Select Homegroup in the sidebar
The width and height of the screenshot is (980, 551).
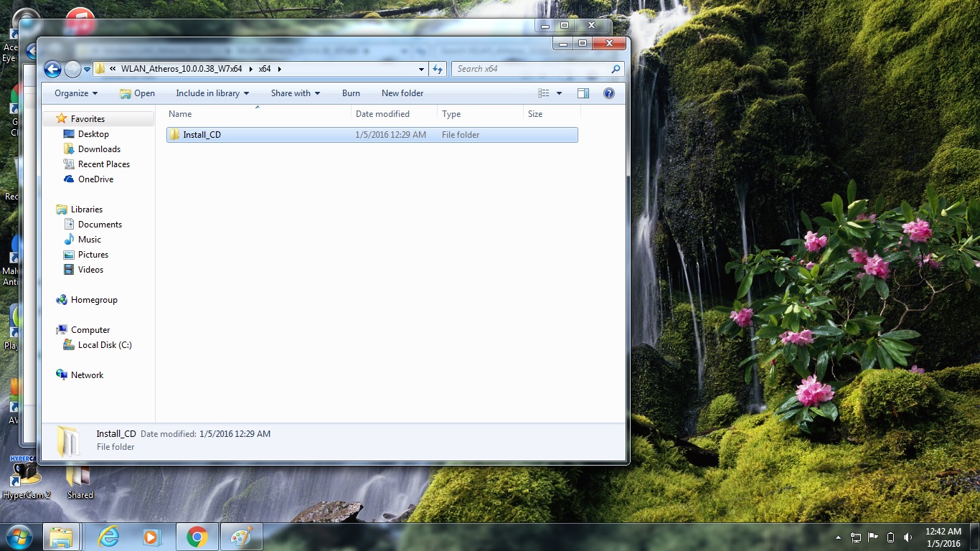point(94,300)
